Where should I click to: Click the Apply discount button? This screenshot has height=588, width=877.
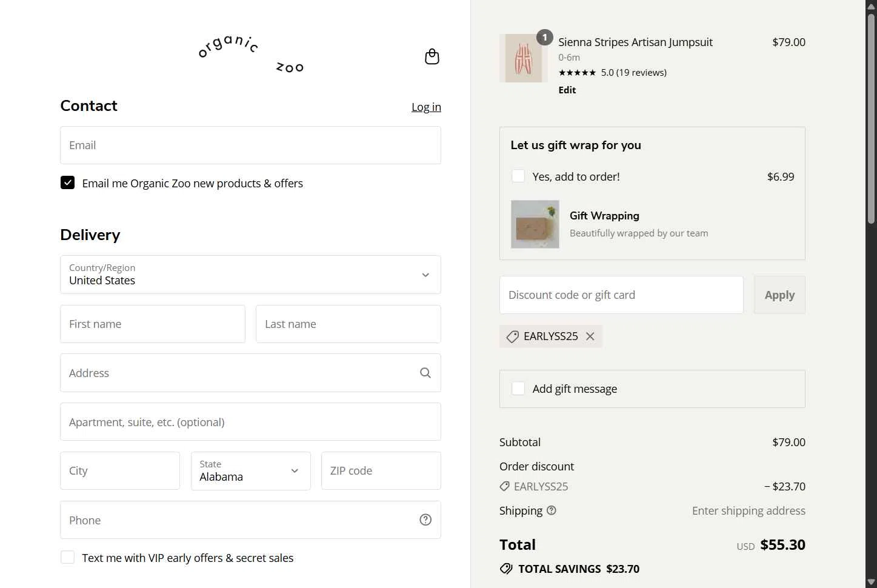tap(779, 295)
